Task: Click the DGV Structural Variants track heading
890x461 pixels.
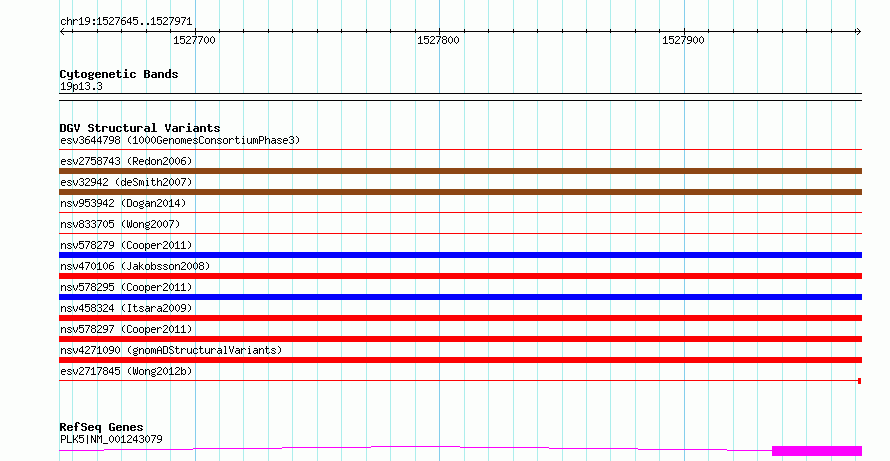Action: 140,128
